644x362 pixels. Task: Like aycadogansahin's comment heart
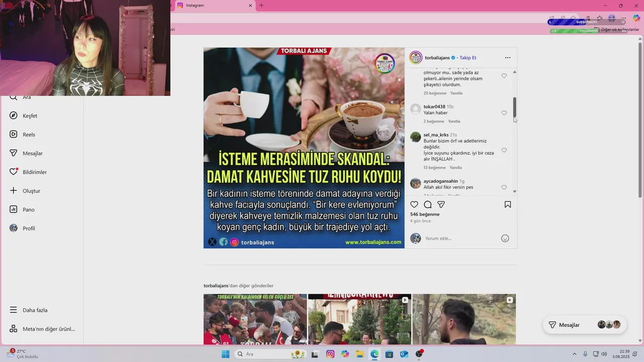pos(504,188)
